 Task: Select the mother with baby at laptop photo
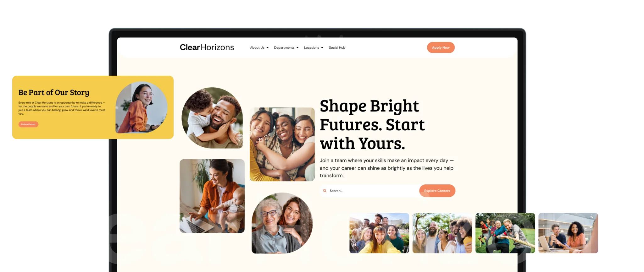pyautogui.click(x=212, y=196)
